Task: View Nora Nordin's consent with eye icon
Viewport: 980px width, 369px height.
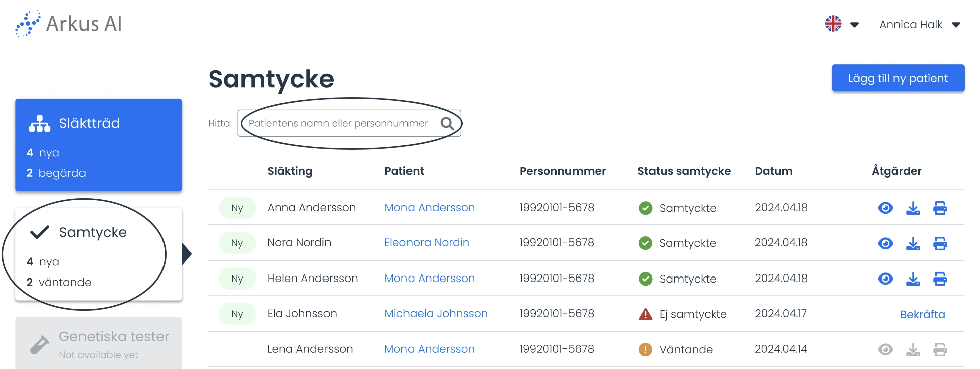Action: [885, 243]
